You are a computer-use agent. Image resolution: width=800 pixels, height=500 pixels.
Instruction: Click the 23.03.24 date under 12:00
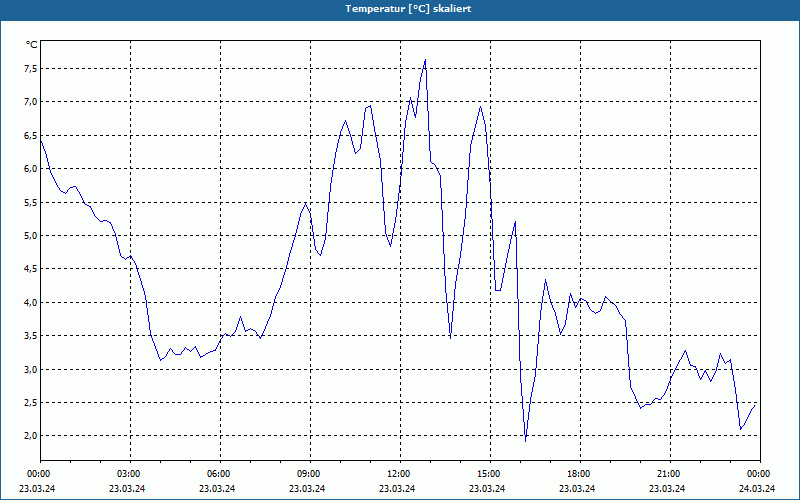pyautogui.click(x=397, y=488)
